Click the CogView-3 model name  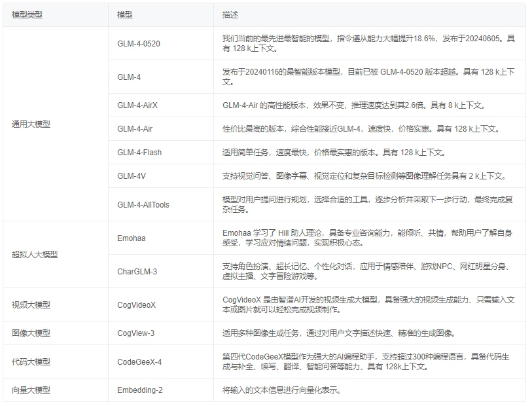pyautogui.click(x=135, y=333)
